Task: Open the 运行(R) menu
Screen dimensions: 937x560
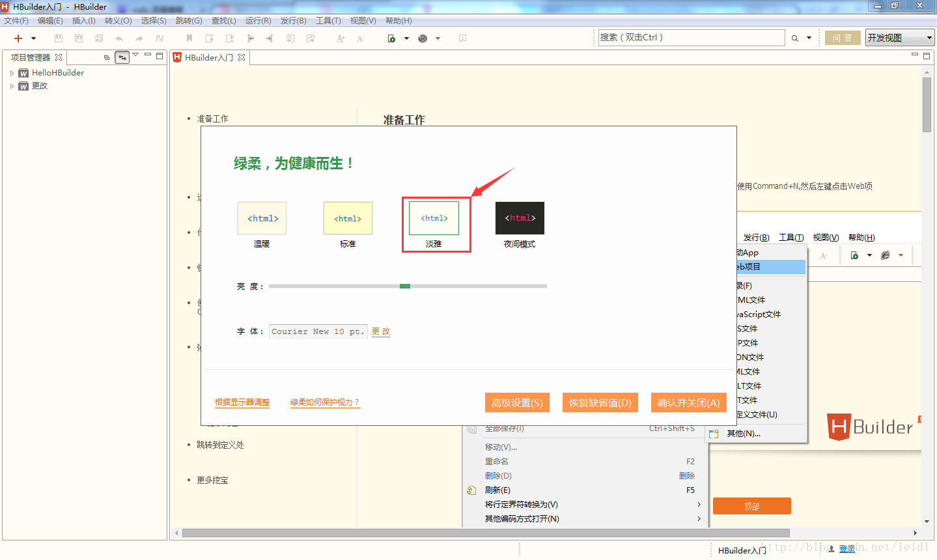Action: (x=259, y=21)
